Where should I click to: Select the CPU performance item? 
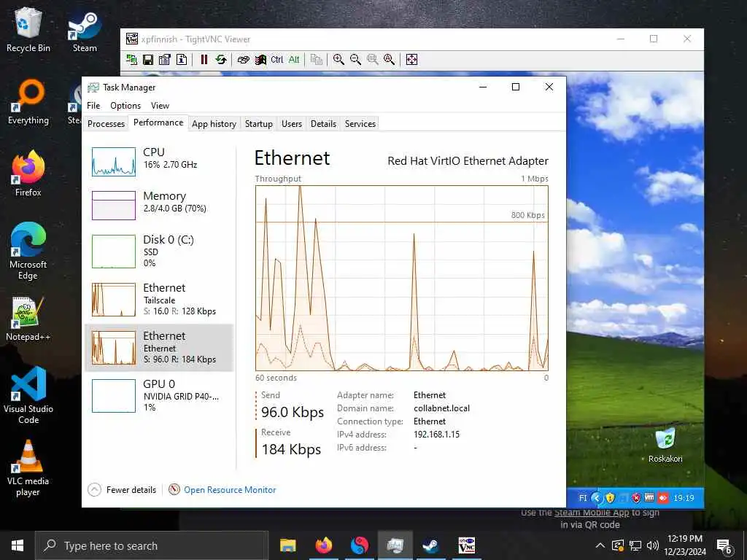(x=158, y=161)
